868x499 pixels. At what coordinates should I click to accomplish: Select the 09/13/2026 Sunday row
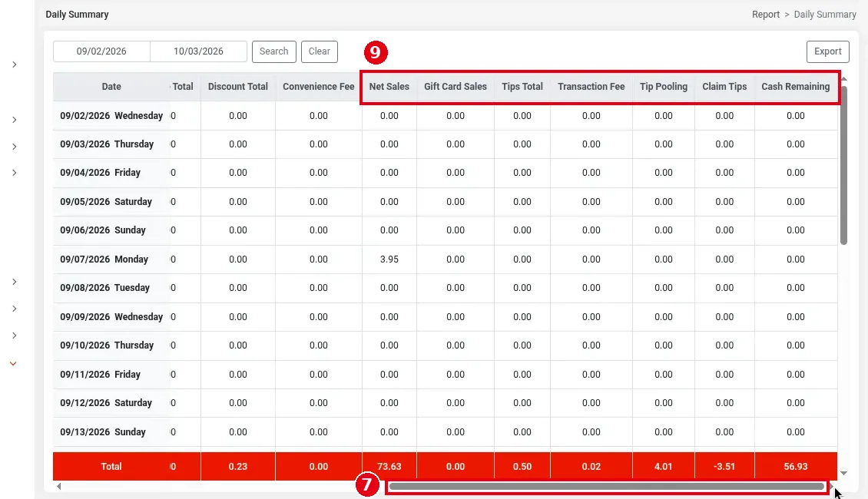(x=445, y=432)
